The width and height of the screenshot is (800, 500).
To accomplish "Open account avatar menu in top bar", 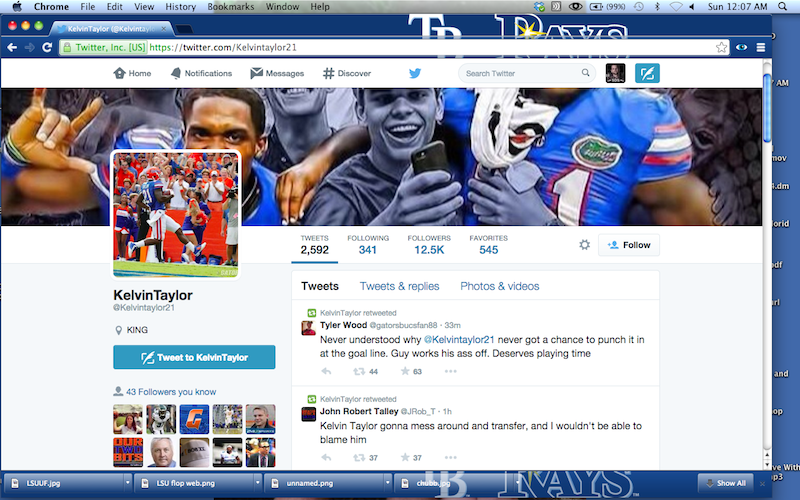I will pyautogui.click(x=615, y=73).
